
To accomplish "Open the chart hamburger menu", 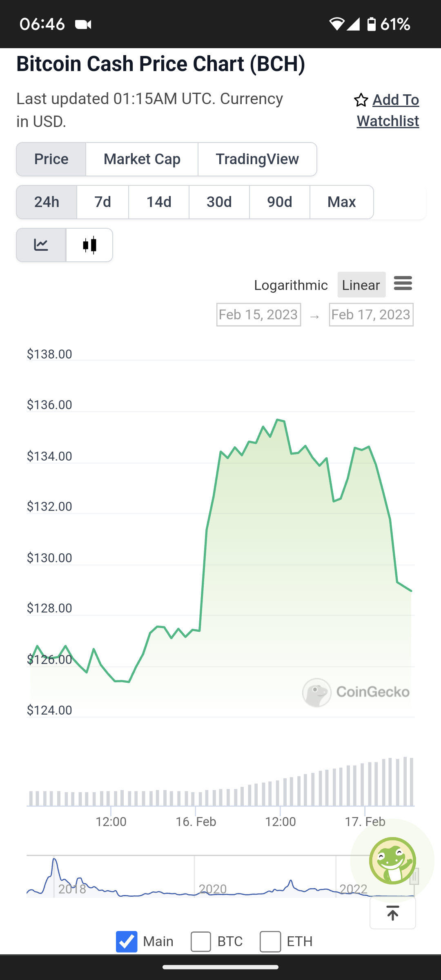I will click(x=403, y=283).
